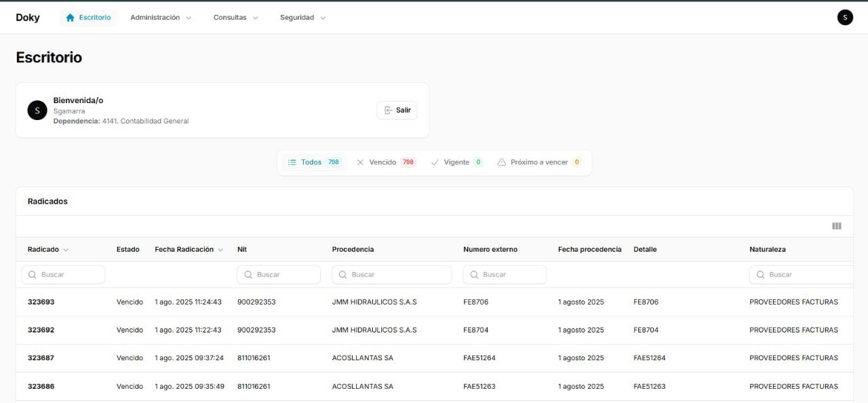Screen dimensions: 868x403
Task: Select the Próximo a vencer tab
Action: 540,162
